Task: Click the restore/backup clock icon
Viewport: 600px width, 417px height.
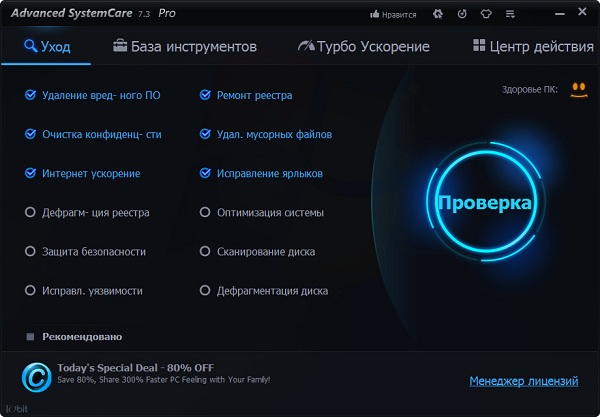Action: [x=461, y=15]
